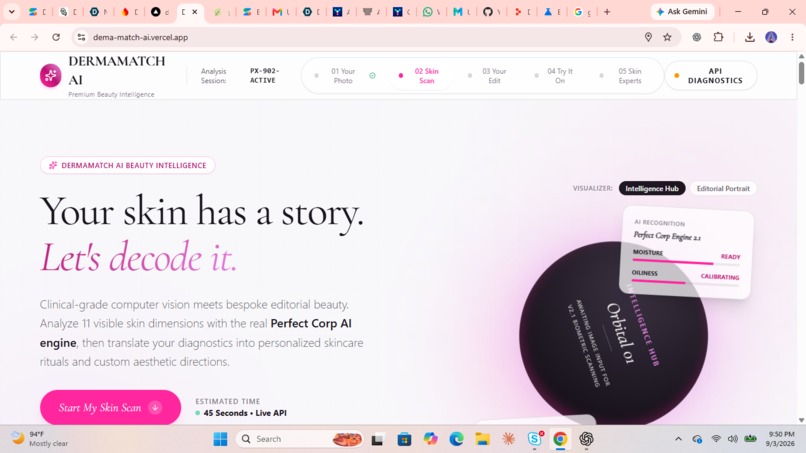This screenshot has height=453, width=806.
Task: Open the weather widget showing 94°F
Action: click(x=40, y=439)
